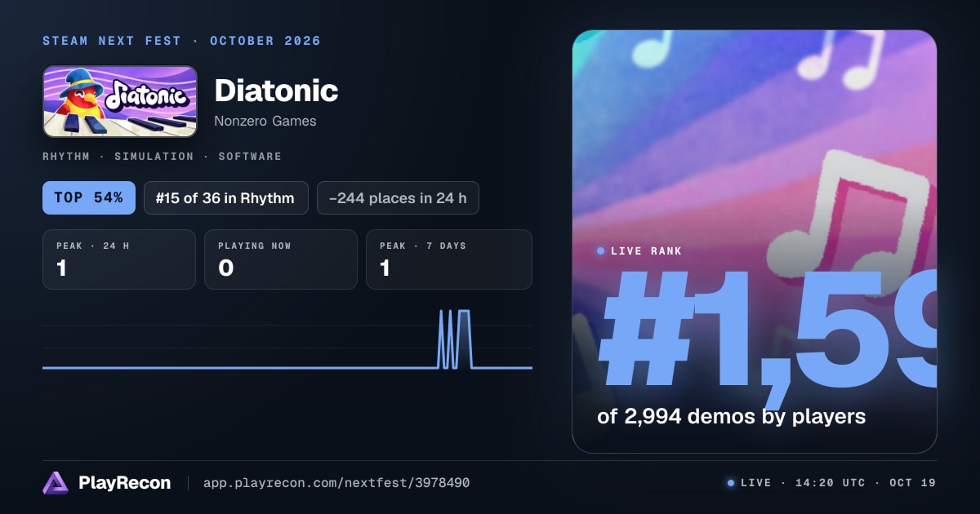This screenshot has height=514, width=980.
Task: Click the RHYTHM genre tag
Action: (x=67, y=156)
